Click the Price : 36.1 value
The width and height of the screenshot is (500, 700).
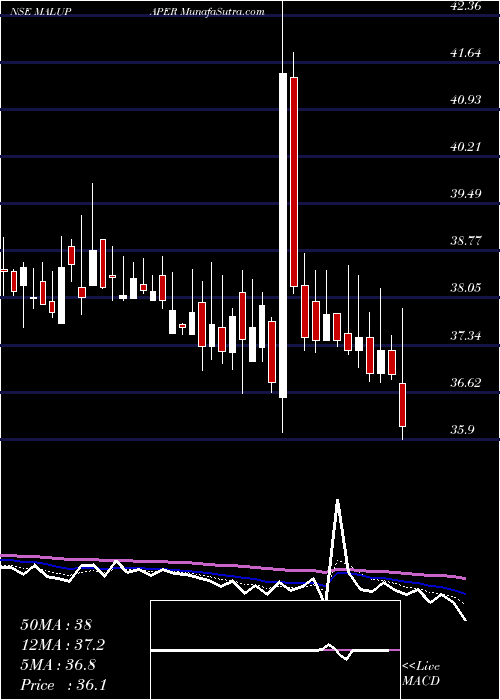64,684
